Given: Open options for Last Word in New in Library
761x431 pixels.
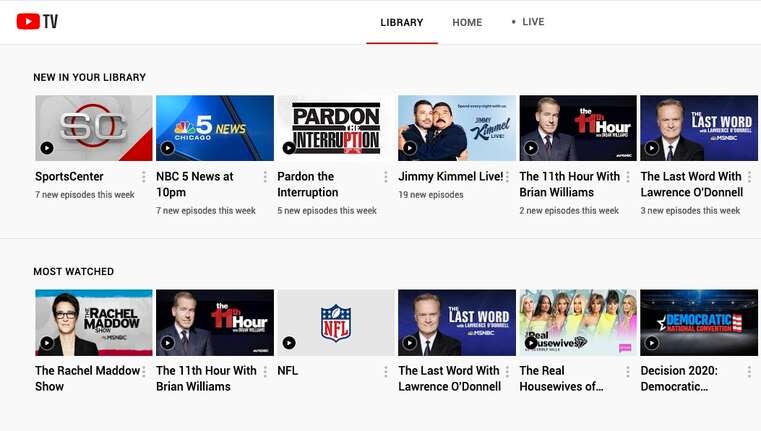Looking at the screenshot, I should coord(749,177).
